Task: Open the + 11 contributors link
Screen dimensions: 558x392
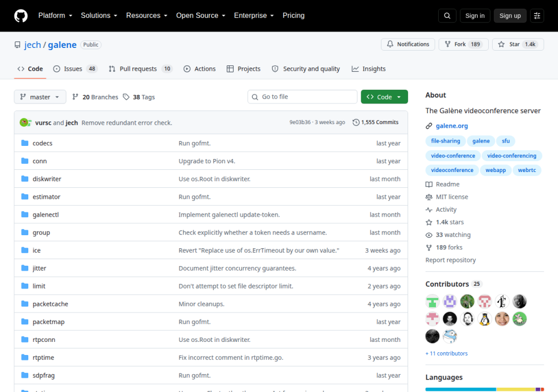Action: 447,353
